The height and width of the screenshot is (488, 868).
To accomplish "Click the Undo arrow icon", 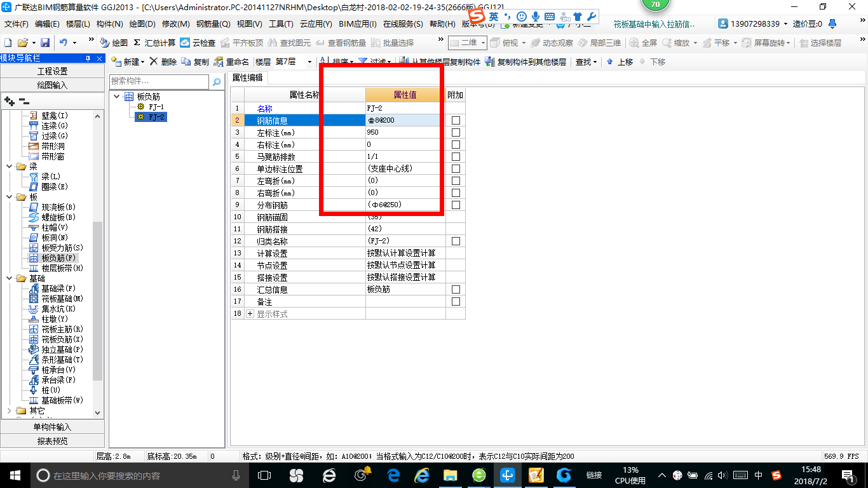I will coord(64,43).
